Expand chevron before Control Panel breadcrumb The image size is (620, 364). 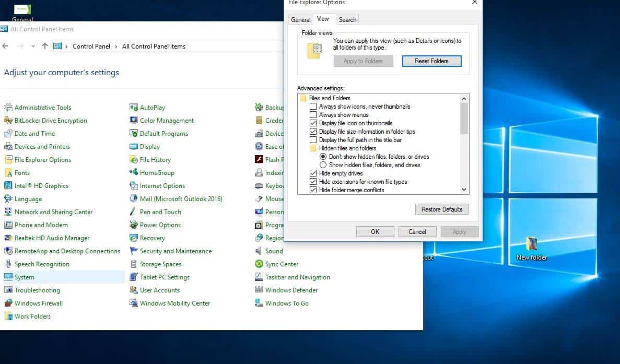click(66, 46)
